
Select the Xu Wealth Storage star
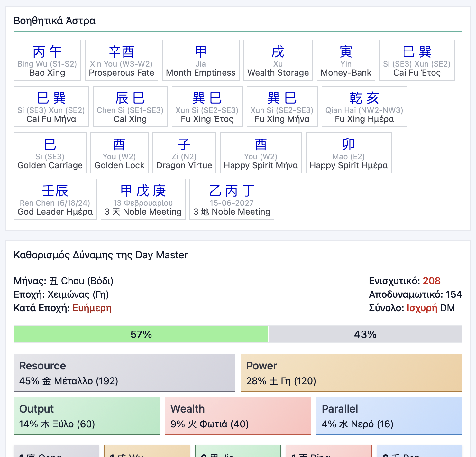coord(279,60)
